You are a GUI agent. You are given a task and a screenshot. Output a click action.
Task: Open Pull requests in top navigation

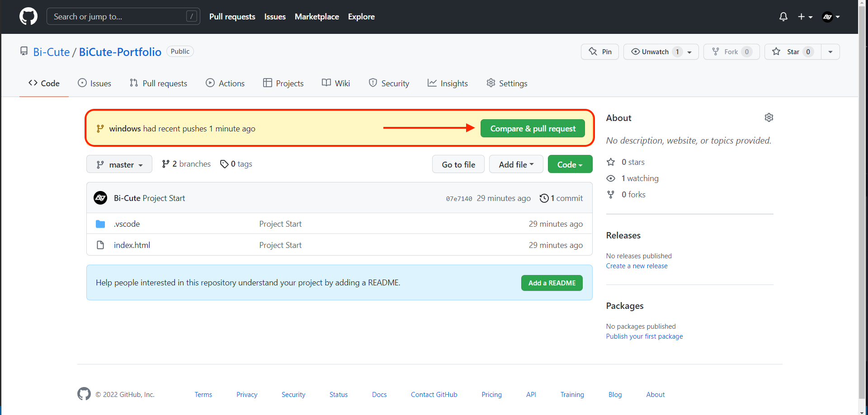click(232, 17)
